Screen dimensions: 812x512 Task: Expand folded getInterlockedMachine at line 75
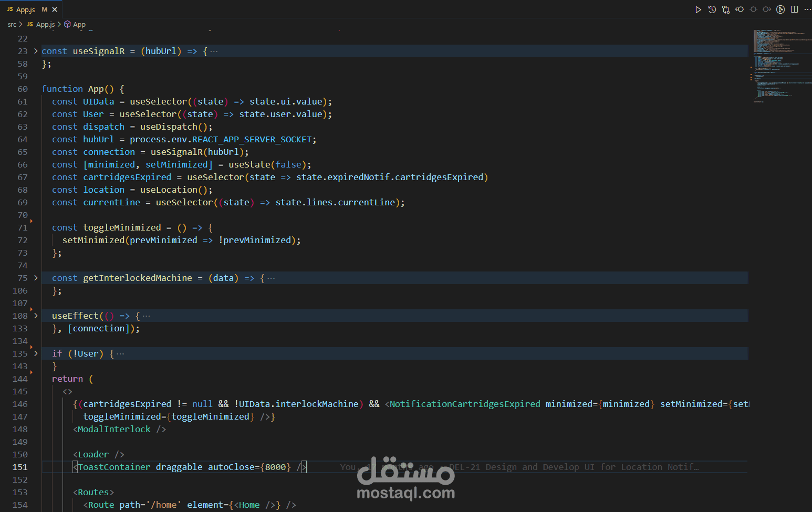(36, 278)
